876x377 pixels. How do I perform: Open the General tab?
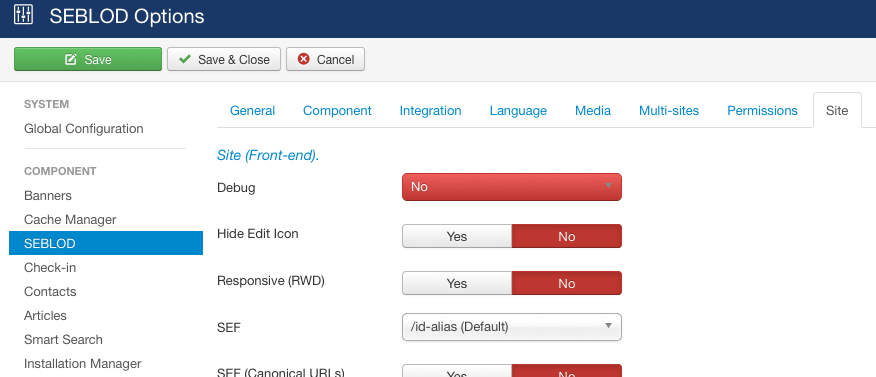253,111
